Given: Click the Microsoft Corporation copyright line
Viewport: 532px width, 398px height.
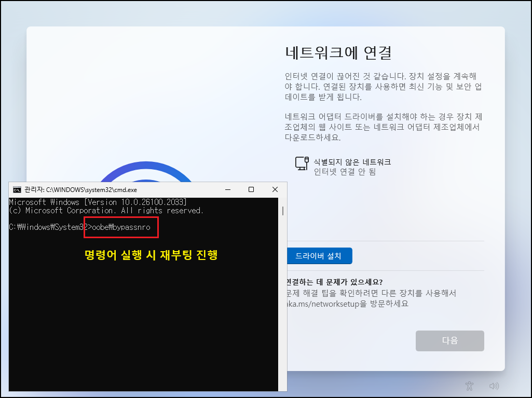Looking at the screenshot, I should click(x=106, y=211).
